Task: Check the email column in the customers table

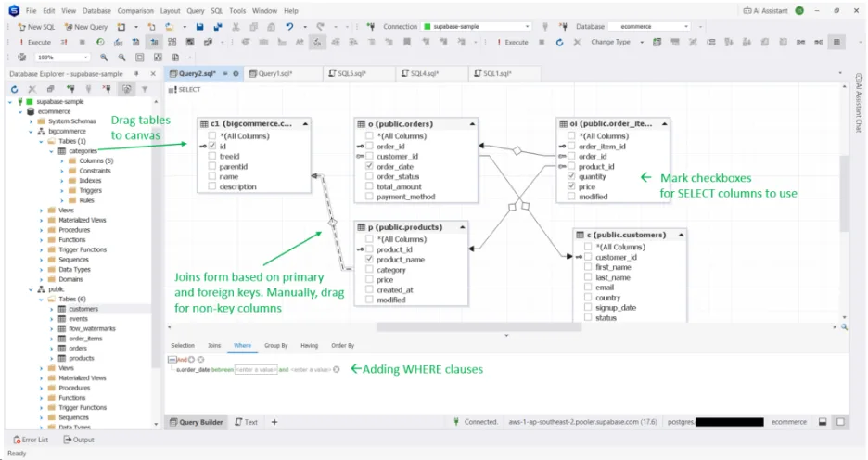Action: tap(589, 287)
